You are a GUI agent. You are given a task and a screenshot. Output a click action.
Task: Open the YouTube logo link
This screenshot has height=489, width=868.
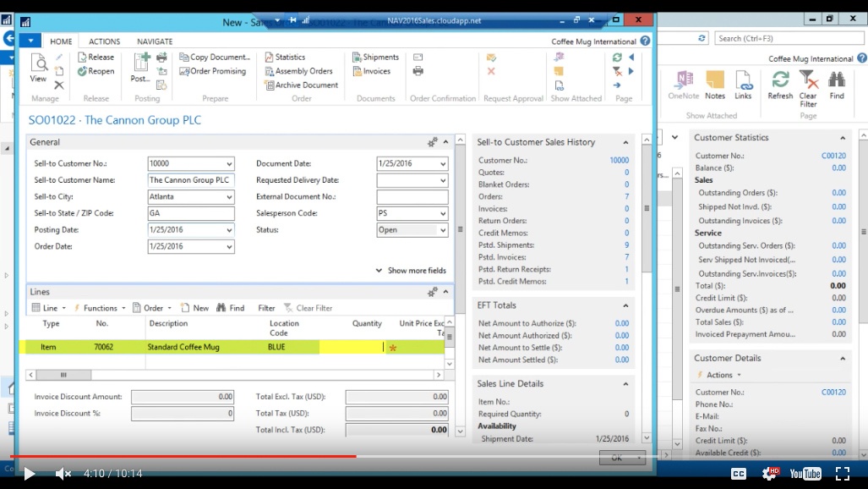tap(805, 474)
